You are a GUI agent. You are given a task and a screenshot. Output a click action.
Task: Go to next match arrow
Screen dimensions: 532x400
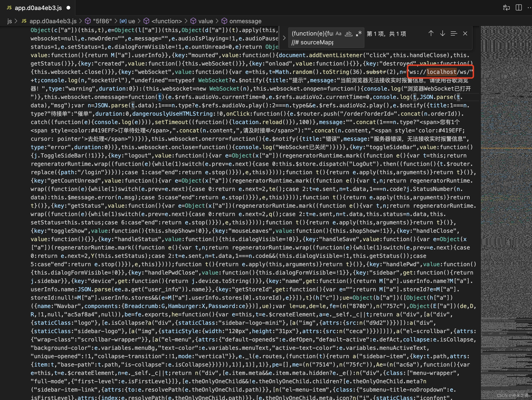pos(442,33)
